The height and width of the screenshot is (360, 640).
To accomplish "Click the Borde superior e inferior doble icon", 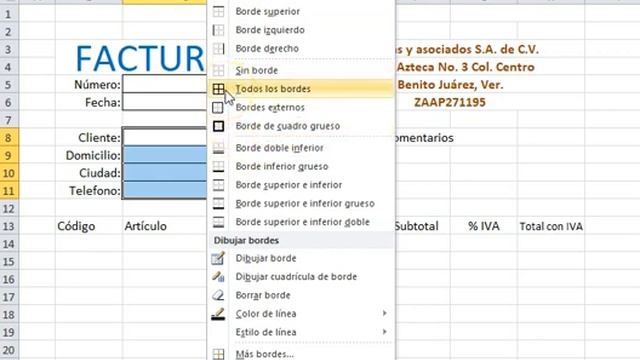I will click(x=218, y=222).
